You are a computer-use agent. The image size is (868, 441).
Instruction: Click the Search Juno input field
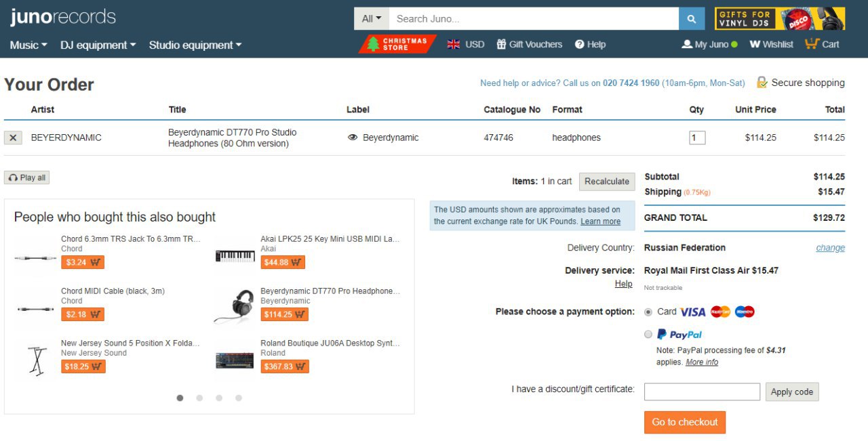(534, 19)
